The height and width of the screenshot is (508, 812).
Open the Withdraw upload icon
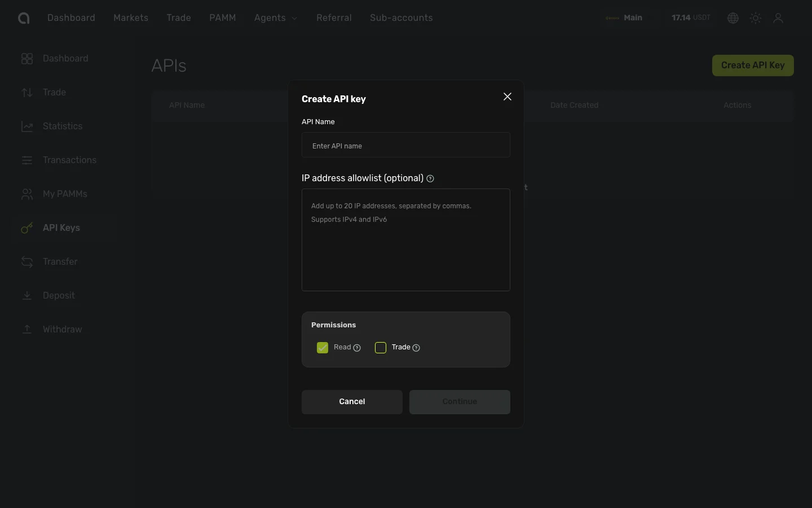coord(27,330)
